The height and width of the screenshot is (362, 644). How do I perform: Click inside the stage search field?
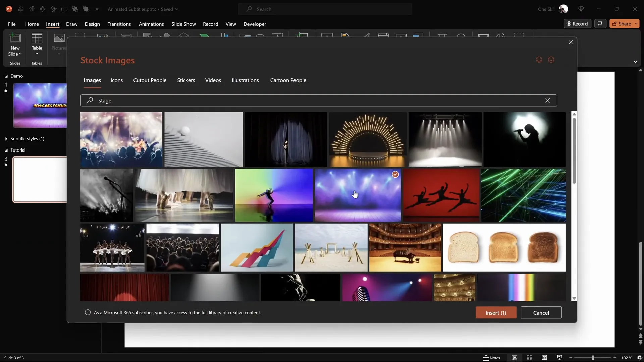(319, 100)
